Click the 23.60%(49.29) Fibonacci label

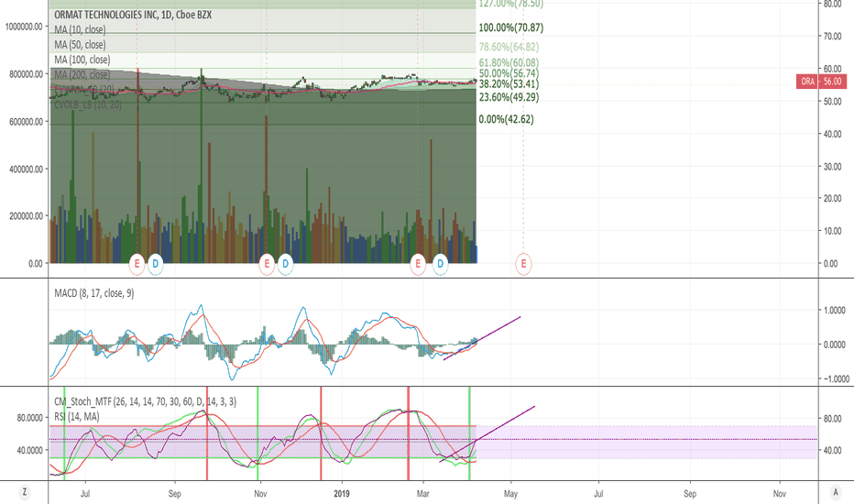[x=509, y=97]
